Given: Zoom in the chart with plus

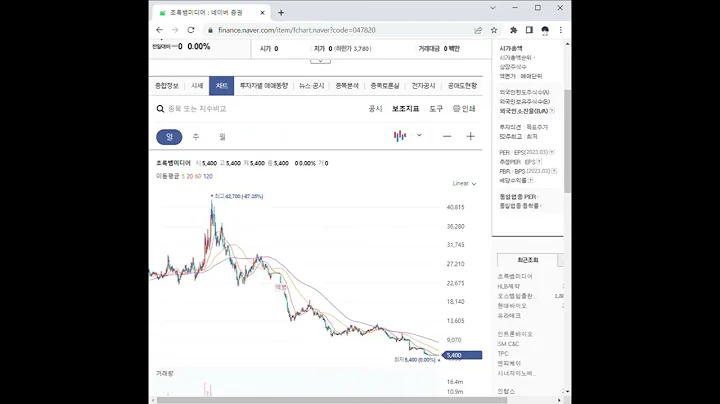Looking at the screenshot, I should coord(470,136).
